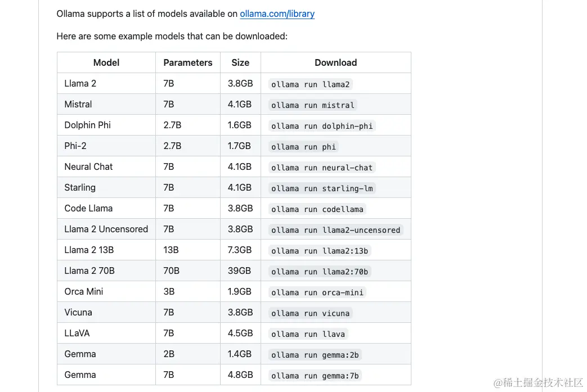Click the 'Phi-2' model name
Viewport: 587px width, 392px height.
point(75,146)
